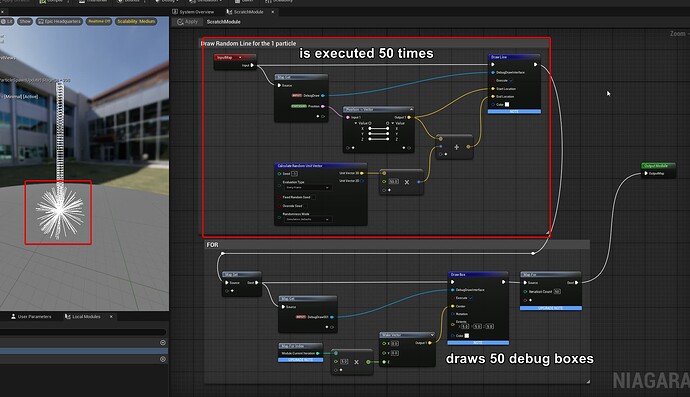Open the Randomness Mode dropdown
The image size is (690, 397).
[308, 219]
